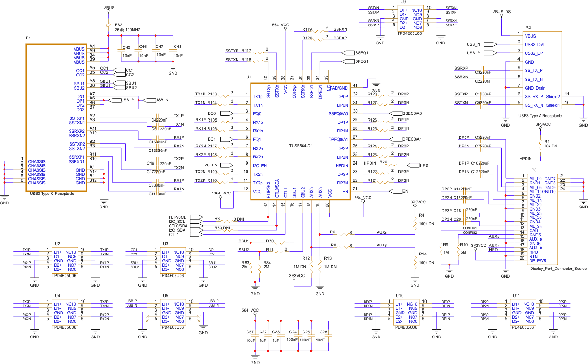Select the P2 connector designator
588x364 pixels.
click(x=528, y=28)
